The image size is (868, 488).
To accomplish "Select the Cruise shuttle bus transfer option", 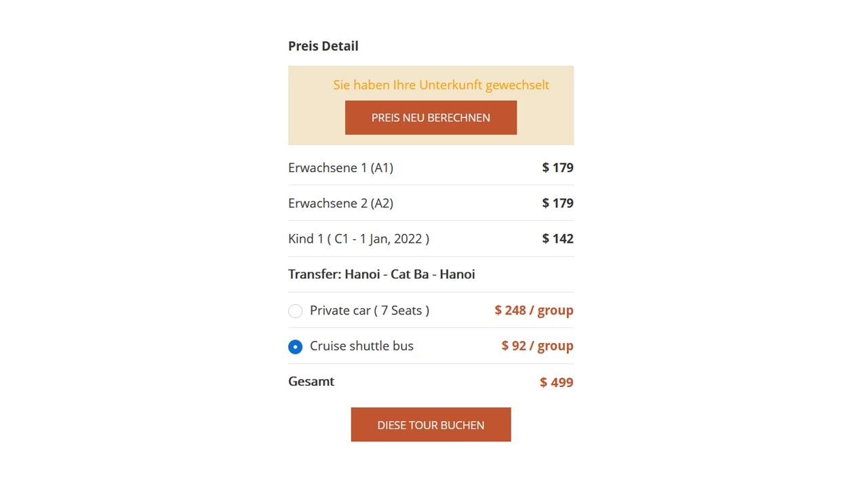I will coord(295,346).
